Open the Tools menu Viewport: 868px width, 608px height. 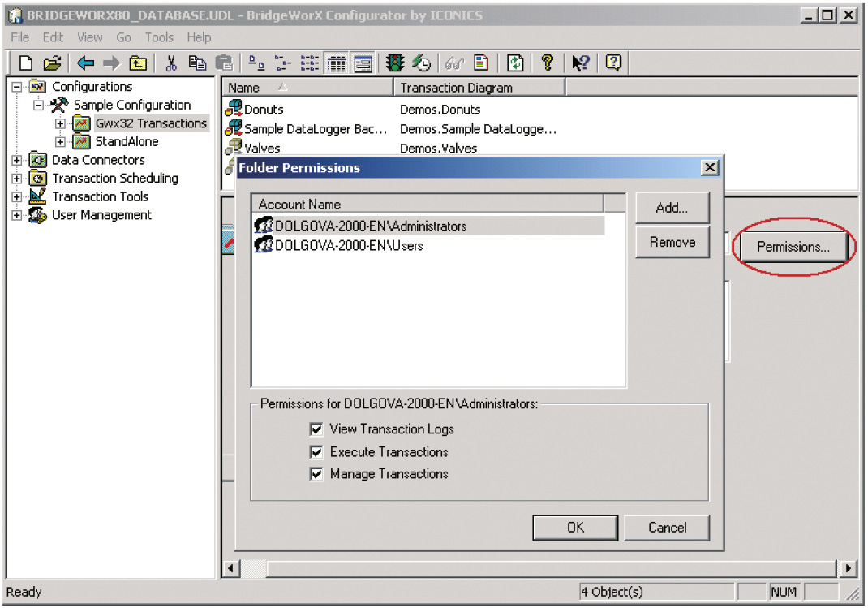[x=159, y=37]
